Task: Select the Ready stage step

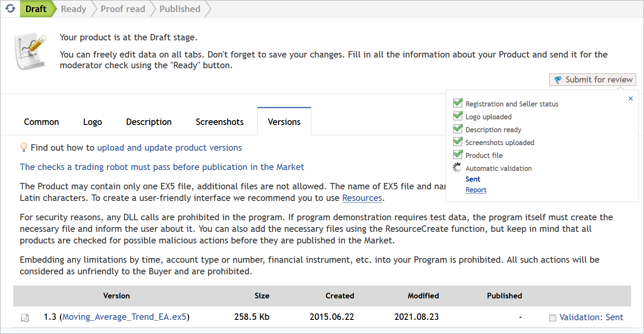Action: pos(73,9)
